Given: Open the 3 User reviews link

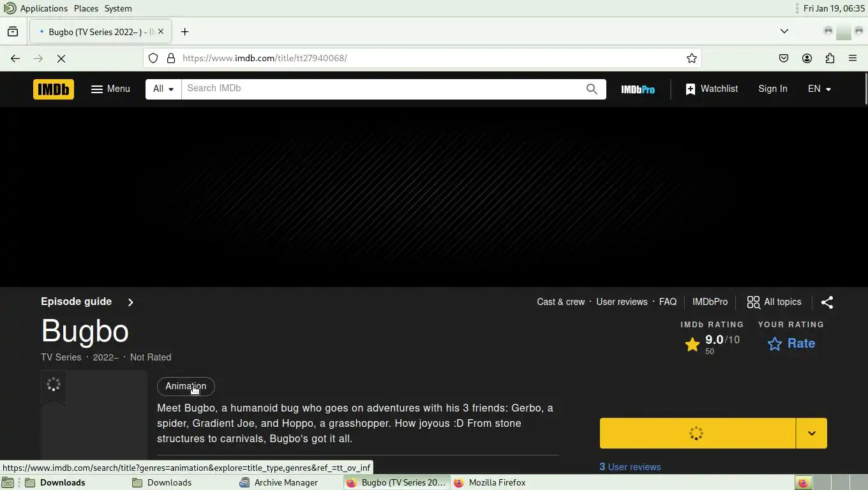Looking at the screenshot, I should click(630, 467).
